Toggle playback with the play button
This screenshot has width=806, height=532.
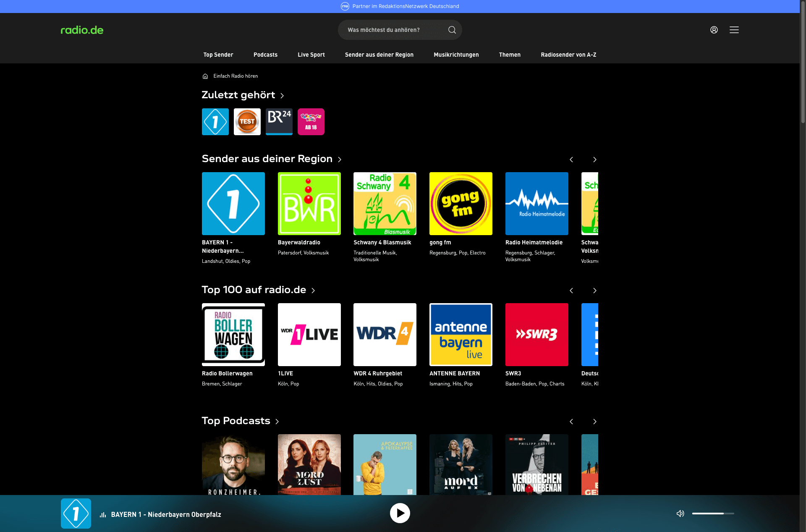click(400, 513)
